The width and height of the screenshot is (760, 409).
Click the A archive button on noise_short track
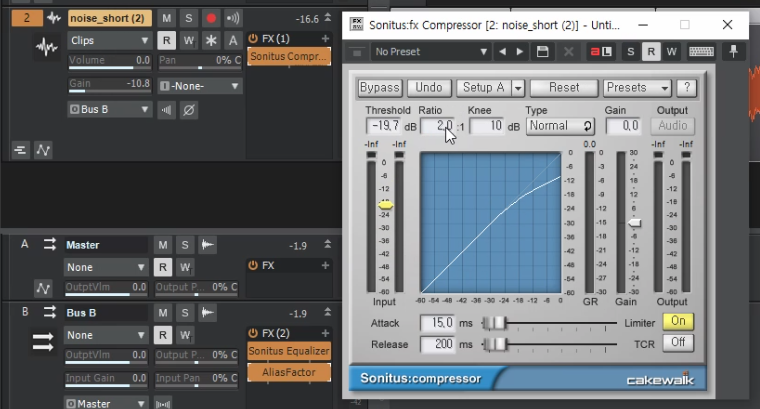tap(233, 40)
